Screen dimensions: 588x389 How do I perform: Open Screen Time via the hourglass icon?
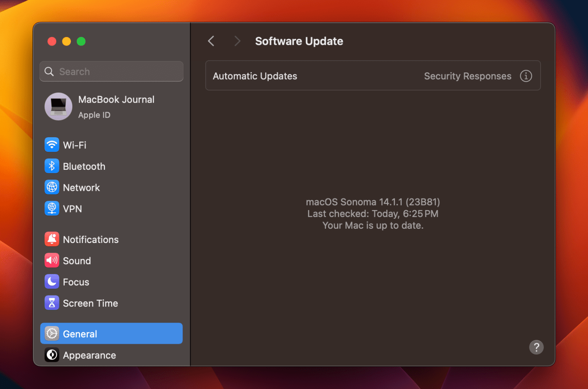click(52, 303)
